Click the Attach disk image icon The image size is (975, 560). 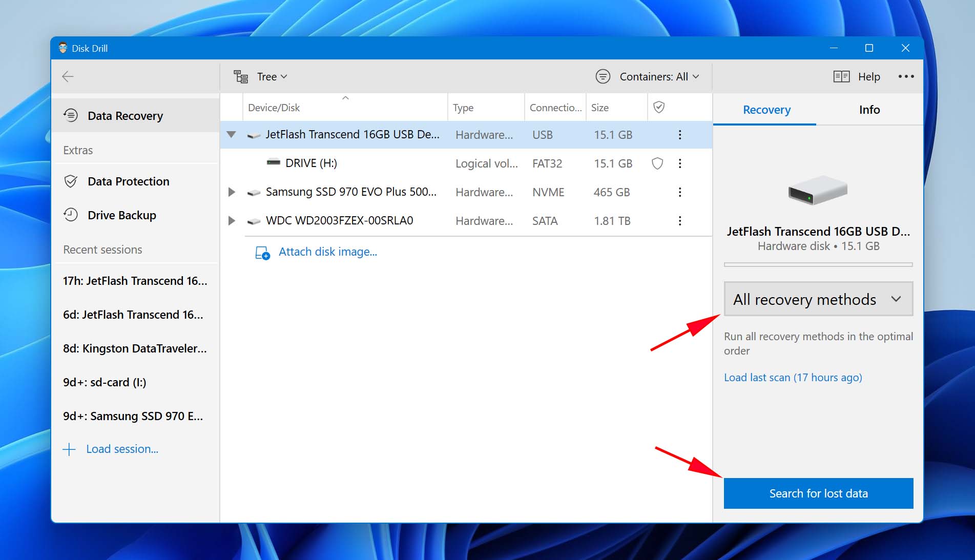coord(262,253)
